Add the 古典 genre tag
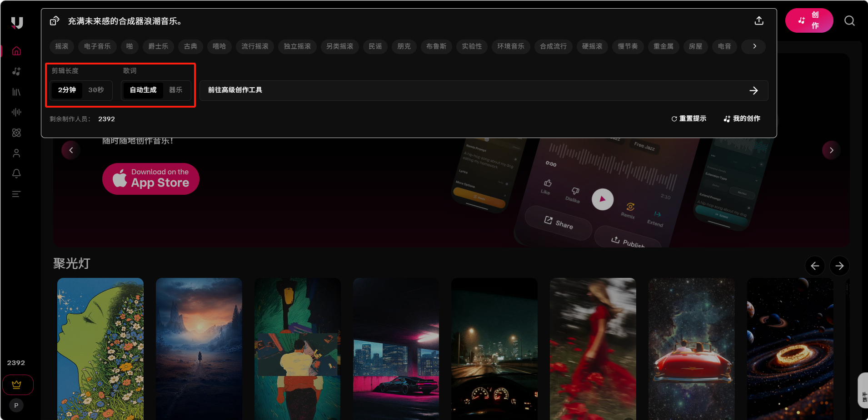The image size is (868, 420). [x=190, y=46]
